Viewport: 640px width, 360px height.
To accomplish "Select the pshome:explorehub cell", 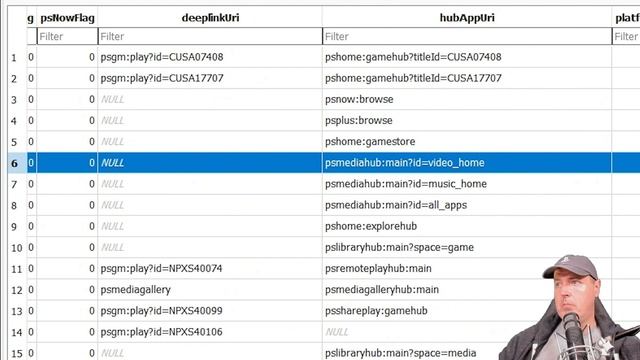I will pos(467,226).
